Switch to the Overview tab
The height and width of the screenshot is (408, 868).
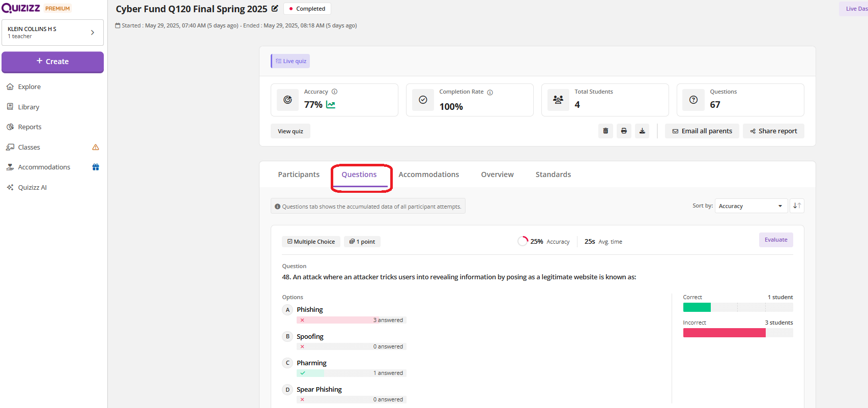497,174
